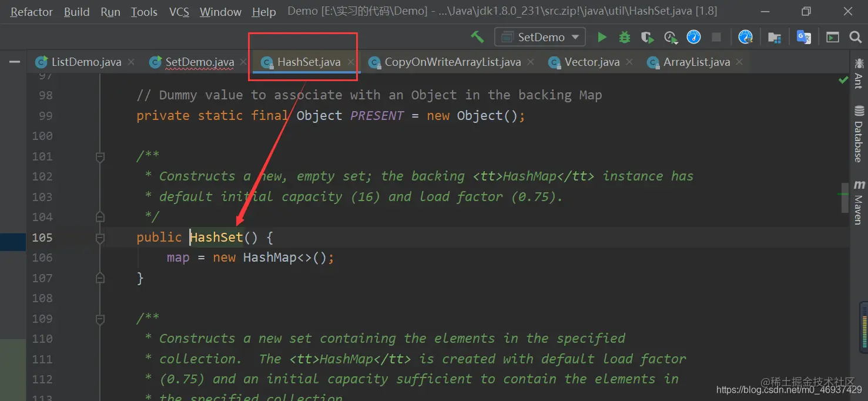
Task: Switch to the CopyOnWriteArrayList.java tab
Action: point(453,62)
